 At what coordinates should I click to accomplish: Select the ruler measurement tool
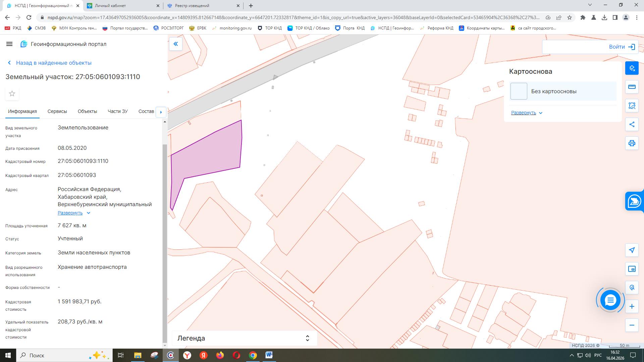point(632,87)
